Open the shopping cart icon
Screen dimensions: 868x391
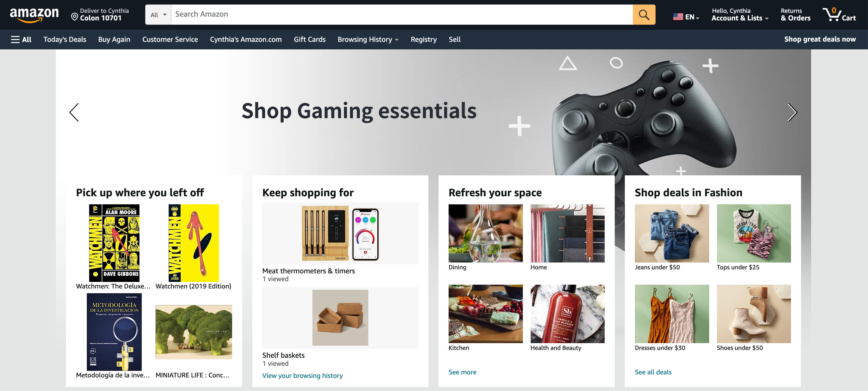(x=839, y=15)
